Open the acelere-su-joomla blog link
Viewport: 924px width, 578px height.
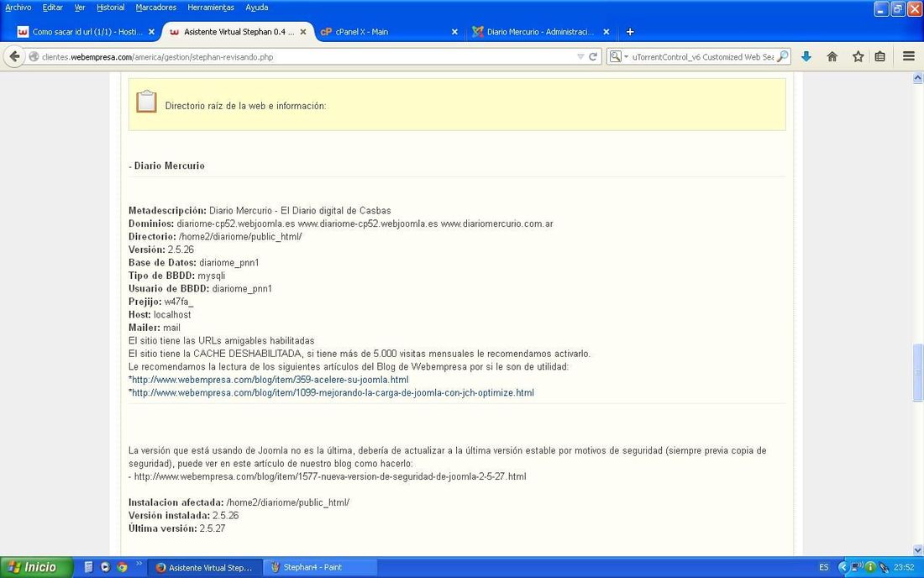(x=270, y=380)
